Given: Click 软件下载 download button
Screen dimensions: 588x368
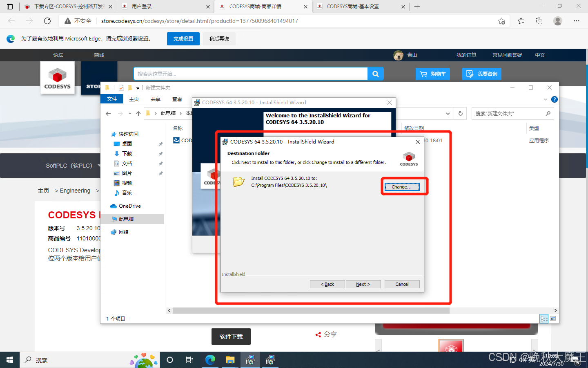Looking at the screenshot, I should click(x=231, y=337).
